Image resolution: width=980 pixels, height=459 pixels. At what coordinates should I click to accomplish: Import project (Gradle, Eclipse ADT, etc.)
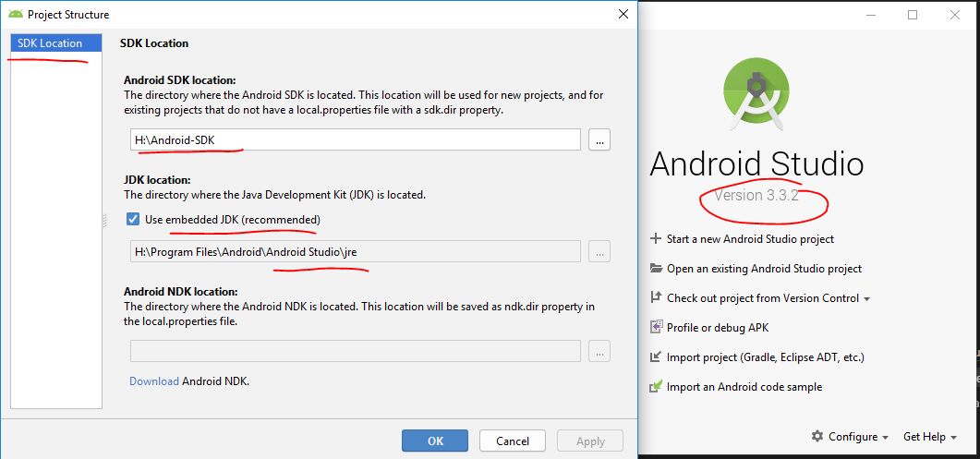tap(766, 357)
